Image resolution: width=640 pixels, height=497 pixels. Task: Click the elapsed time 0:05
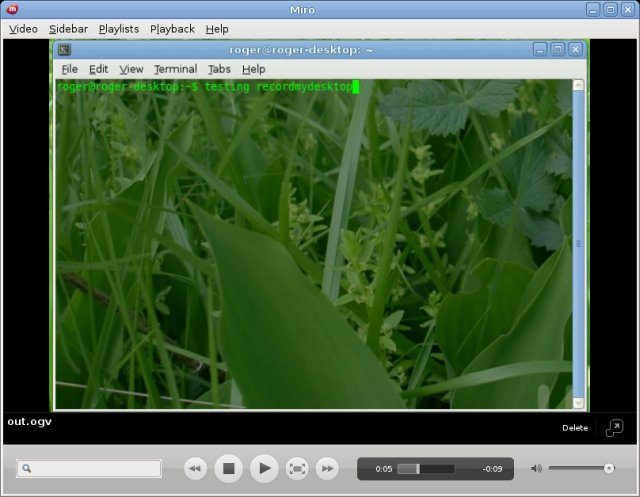(384, 469)
